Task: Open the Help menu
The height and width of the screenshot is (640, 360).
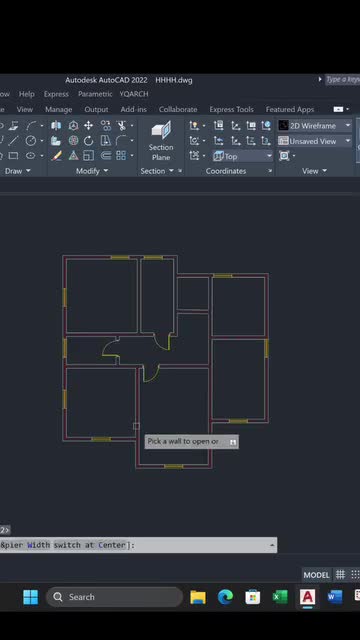Action: click(x=27, y=94)
